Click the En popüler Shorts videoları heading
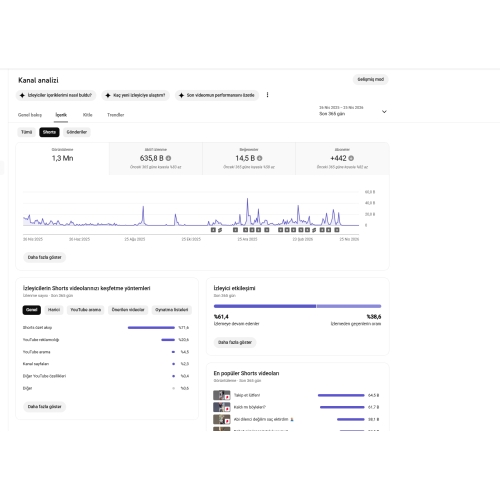Screen dimensions: 500x500 (246, 373)
